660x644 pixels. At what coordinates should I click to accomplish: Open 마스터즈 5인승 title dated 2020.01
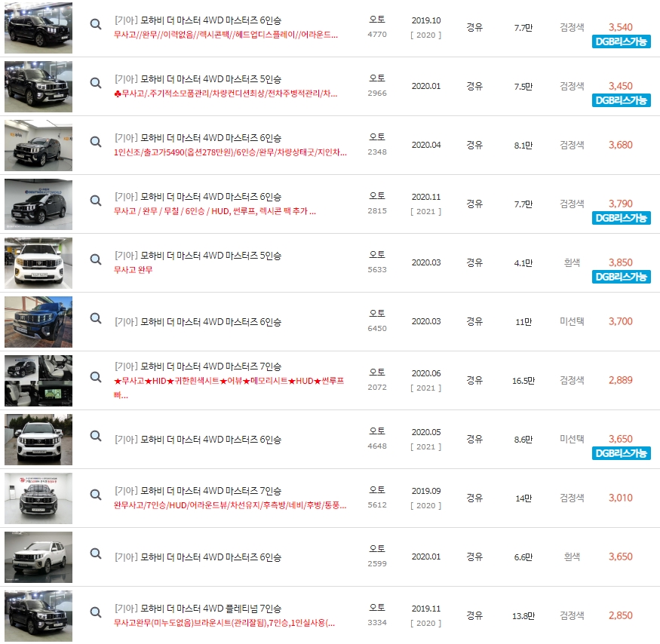198,79
